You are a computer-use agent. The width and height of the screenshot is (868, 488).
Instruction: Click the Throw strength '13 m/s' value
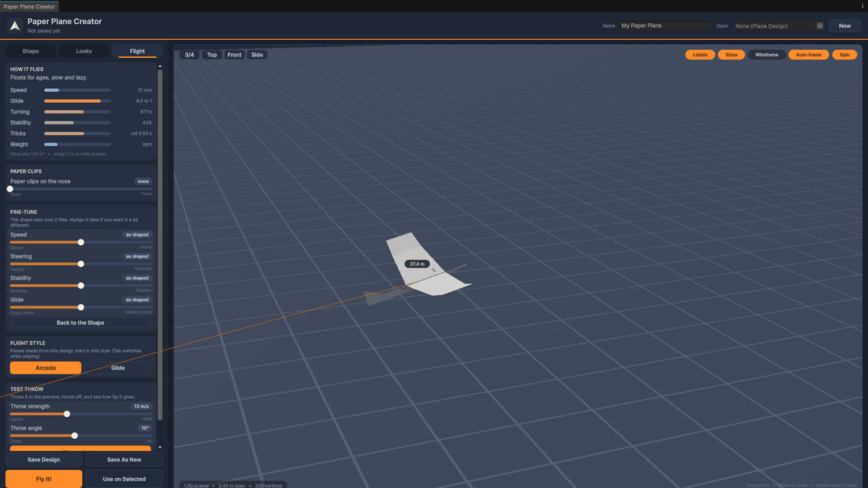[x=140, y=406]
